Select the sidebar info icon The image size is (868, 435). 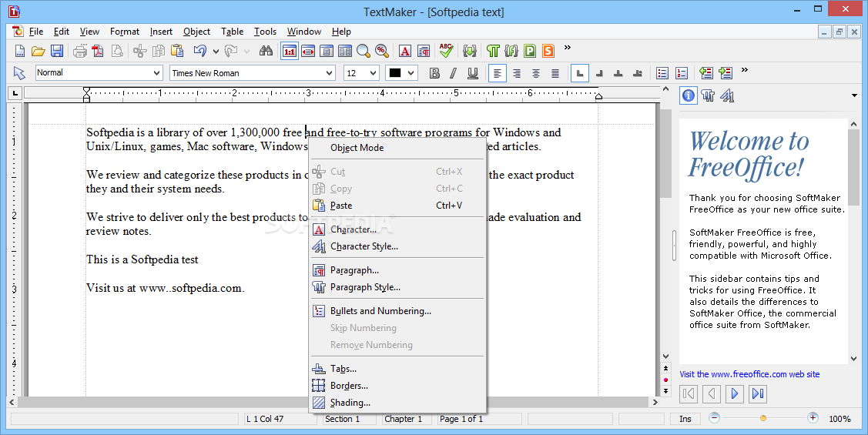(x=688, y=95)
